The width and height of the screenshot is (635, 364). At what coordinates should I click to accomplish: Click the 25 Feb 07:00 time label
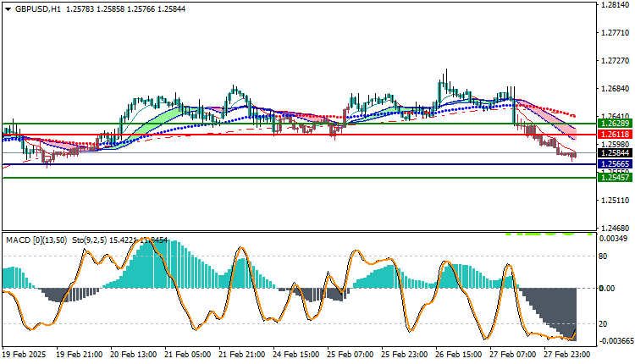point(351,355)
